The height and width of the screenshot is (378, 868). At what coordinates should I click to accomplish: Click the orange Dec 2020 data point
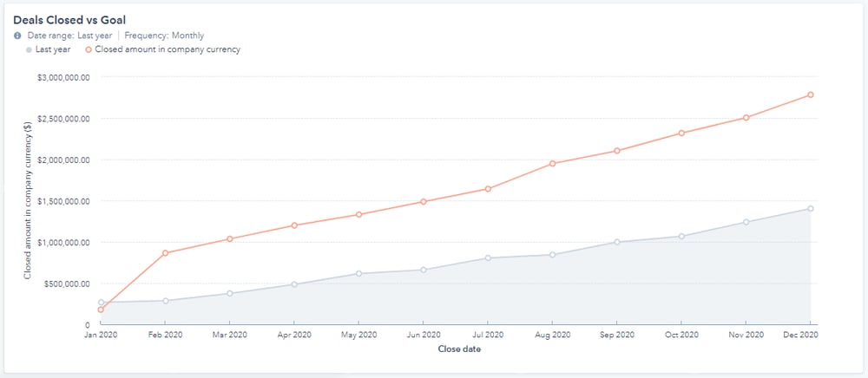pyautogui.click(x=810, y=94)
